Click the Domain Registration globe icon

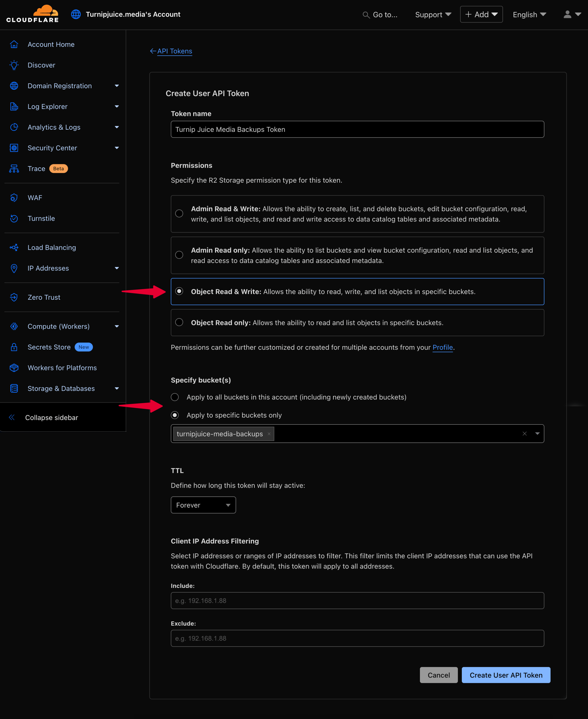(x=14, y=86)
